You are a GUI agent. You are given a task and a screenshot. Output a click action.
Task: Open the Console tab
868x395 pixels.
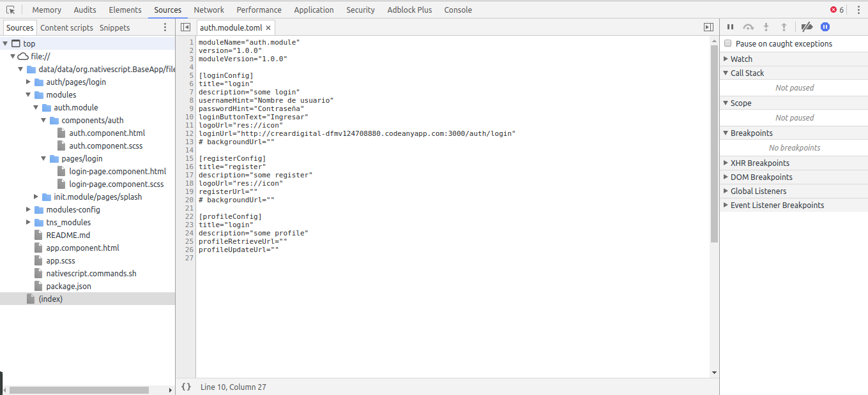point(458,10)
